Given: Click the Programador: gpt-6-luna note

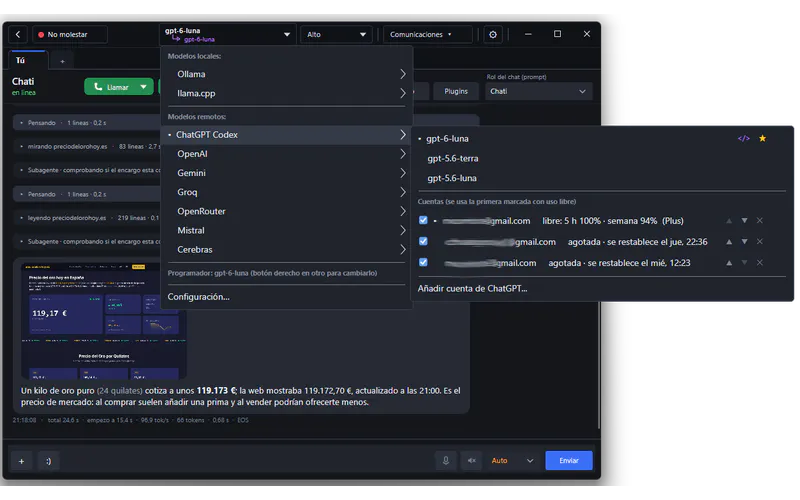Looking at the screenshot, I should click(272, 273).
